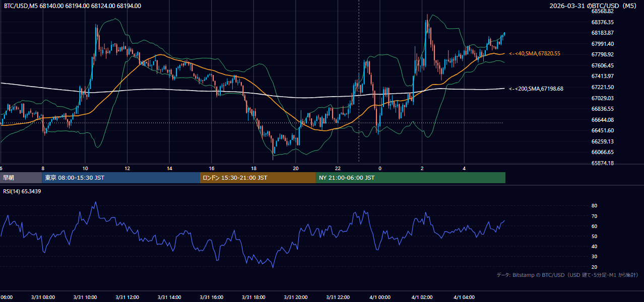
Task: Click RSI scale level 60
Action: click(x=594, y=226)
